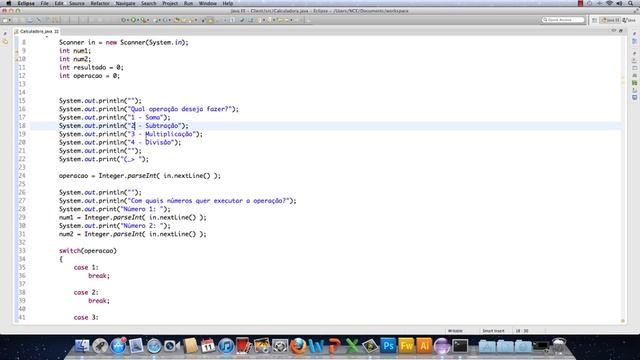Click the line 'Scanner in = new Scanner(System.in);'
640x360 pixels.
[124, 42]
